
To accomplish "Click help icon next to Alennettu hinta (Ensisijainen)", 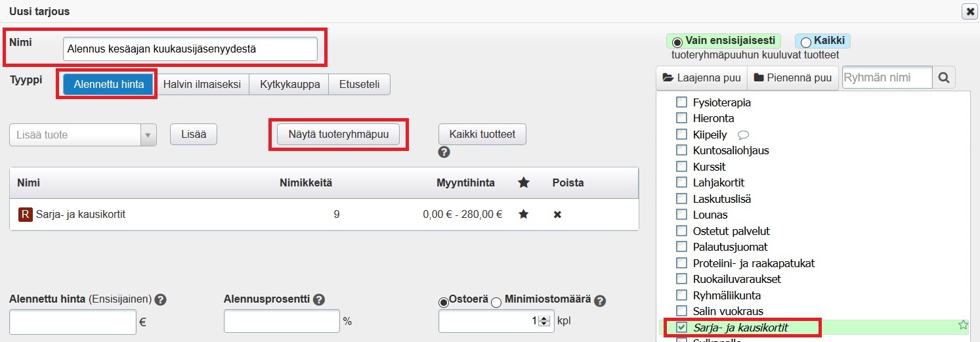I will (x=160, y=299).
